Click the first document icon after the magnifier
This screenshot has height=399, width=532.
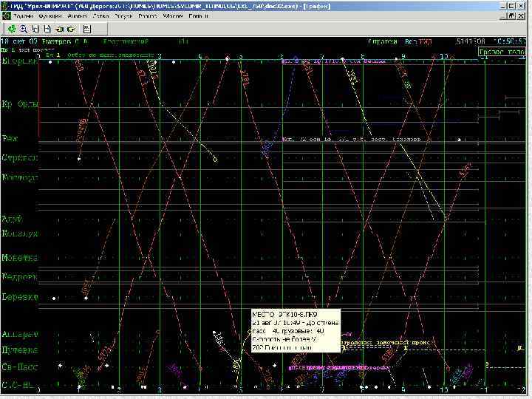coord(35,29)
